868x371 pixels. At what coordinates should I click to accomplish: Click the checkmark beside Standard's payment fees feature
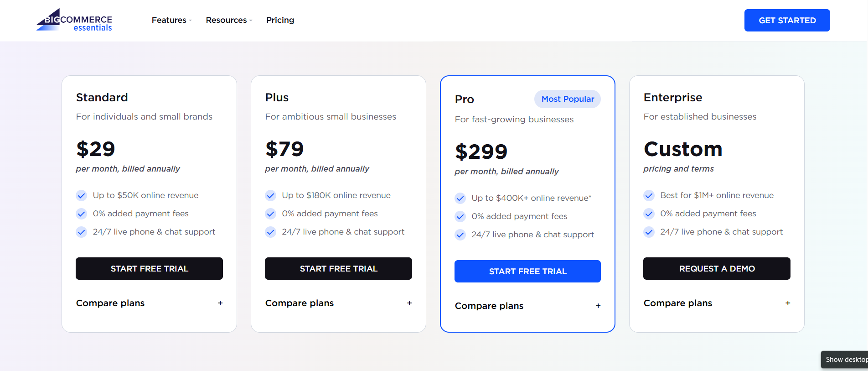pyautogui.click(x=81, y=214)
